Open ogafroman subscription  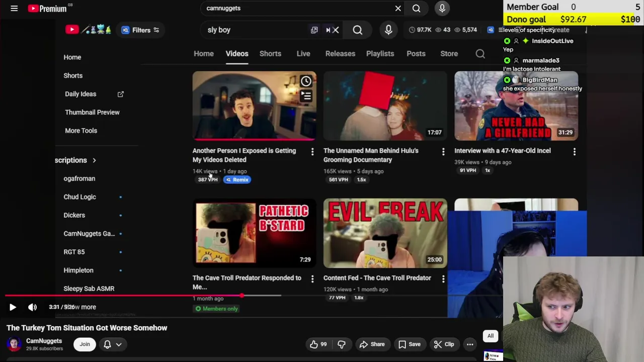click(79, 178)
